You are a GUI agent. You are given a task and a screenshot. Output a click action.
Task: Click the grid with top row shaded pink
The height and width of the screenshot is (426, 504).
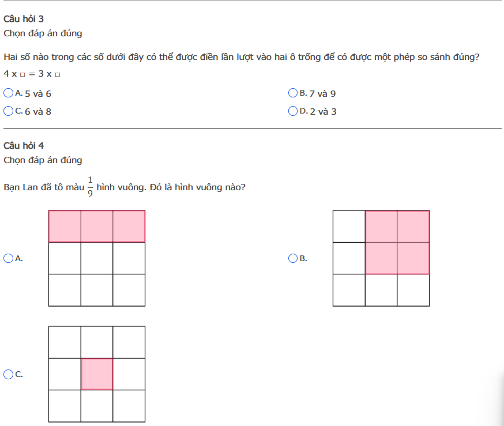pyautogui.click(x=97, y=258)
